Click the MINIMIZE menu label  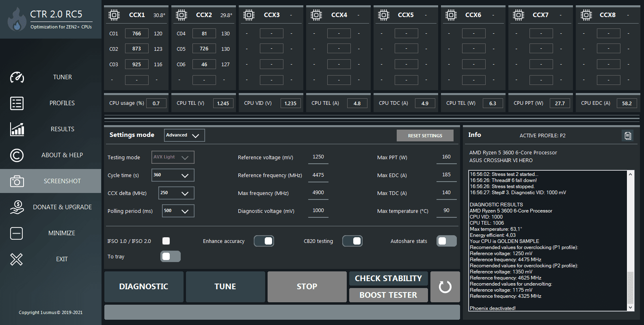tap(62, 233)
